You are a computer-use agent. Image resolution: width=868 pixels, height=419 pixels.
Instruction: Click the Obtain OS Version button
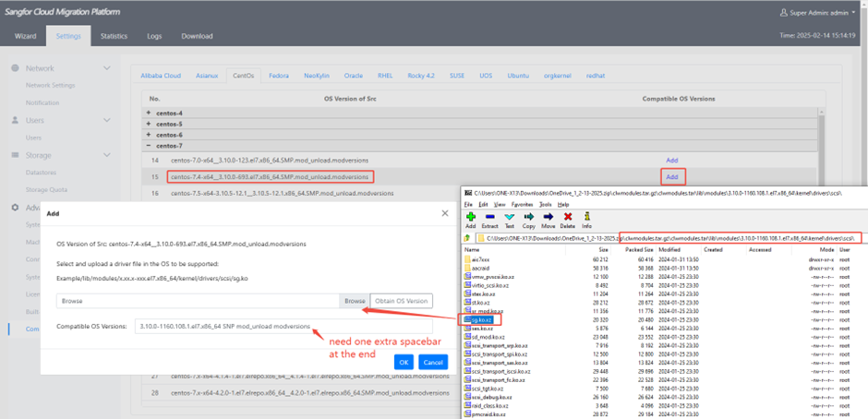pos(402,301)
